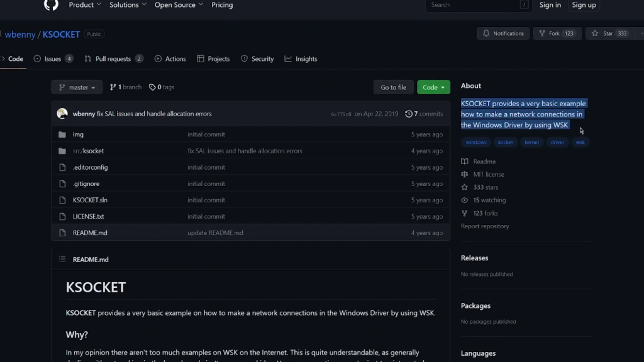Open the MIT license link

pyautogui.click(x=489, y=174)
